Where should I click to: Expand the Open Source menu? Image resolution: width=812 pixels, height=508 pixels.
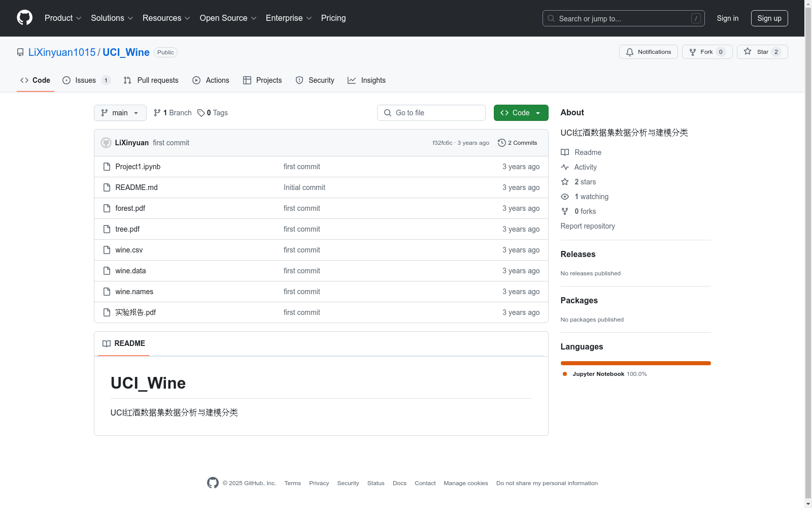pyautogui.click(x=228, y=18)
